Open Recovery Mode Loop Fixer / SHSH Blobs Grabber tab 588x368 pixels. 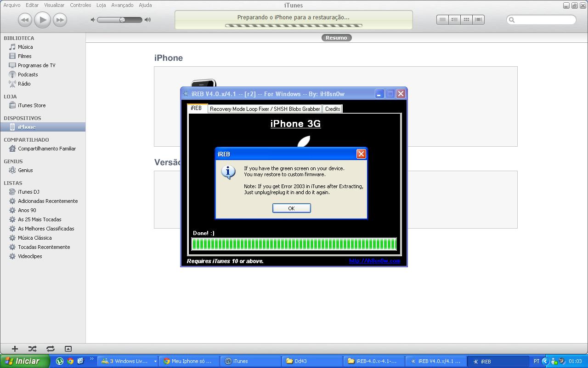point(265,109)
